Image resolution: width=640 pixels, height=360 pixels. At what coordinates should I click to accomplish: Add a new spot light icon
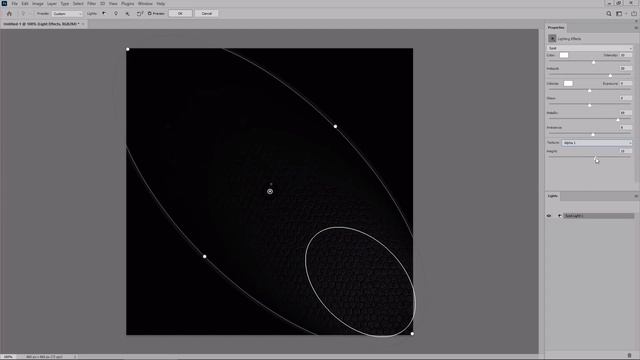point(104,13)
